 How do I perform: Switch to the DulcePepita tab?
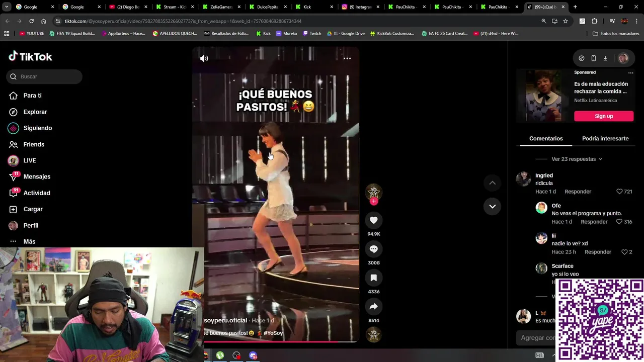267,7
